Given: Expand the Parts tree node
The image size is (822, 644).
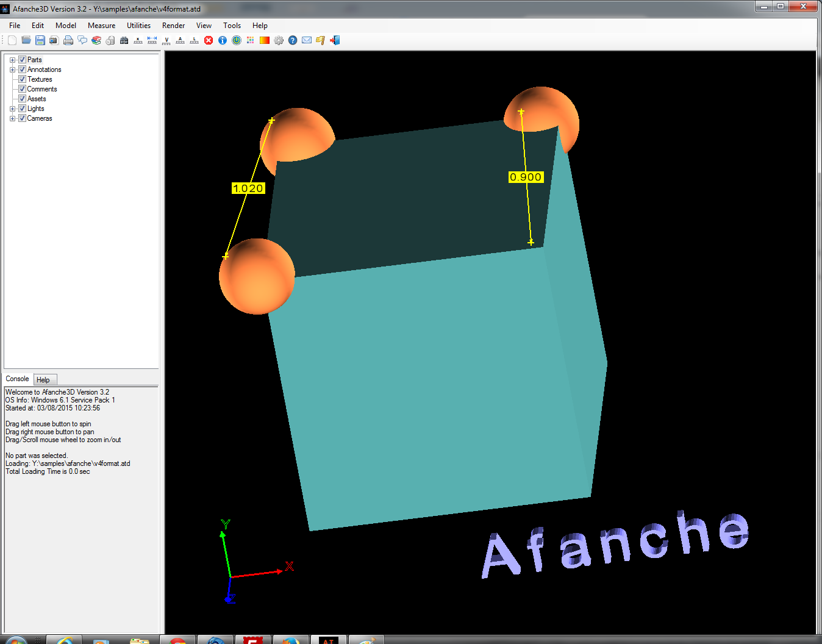Looking at the screenshot, I should [12, 60].
